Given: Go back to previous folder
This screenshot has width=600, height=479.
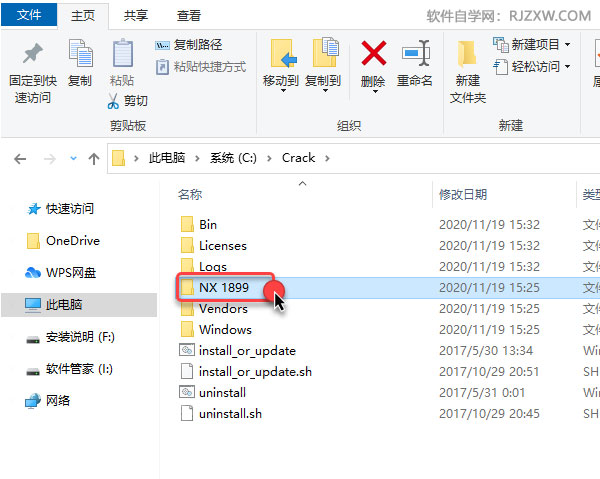Looking at the screenshot, I should point(20,158).
